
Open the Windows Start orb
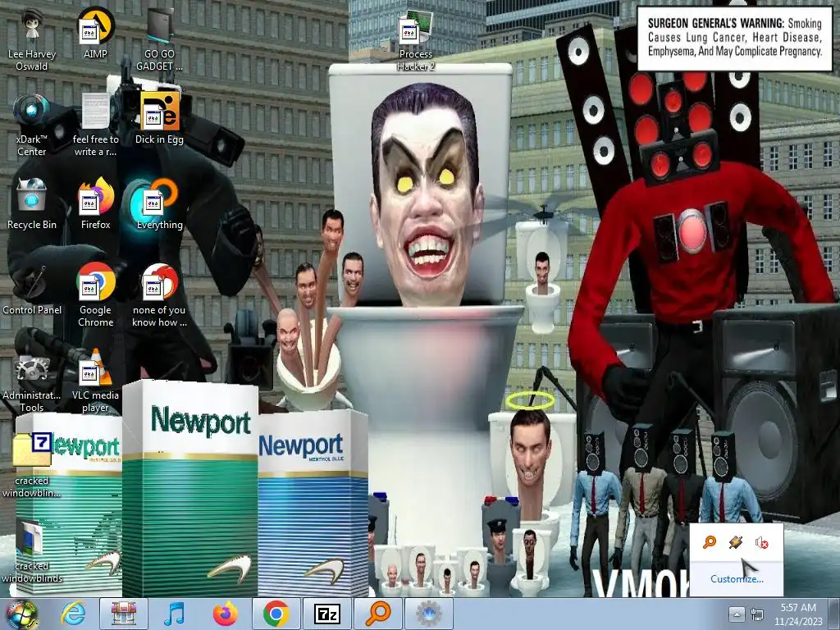[x=21, y=614]
